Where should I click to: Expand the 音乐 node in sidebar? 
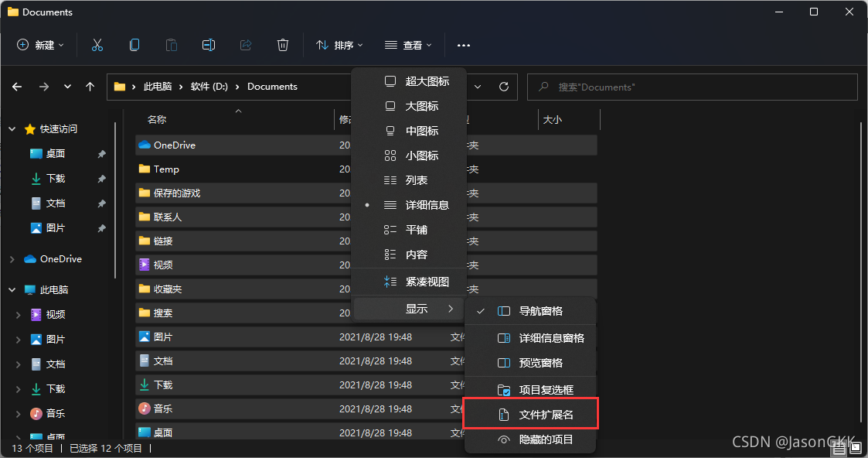pos(19,414)
